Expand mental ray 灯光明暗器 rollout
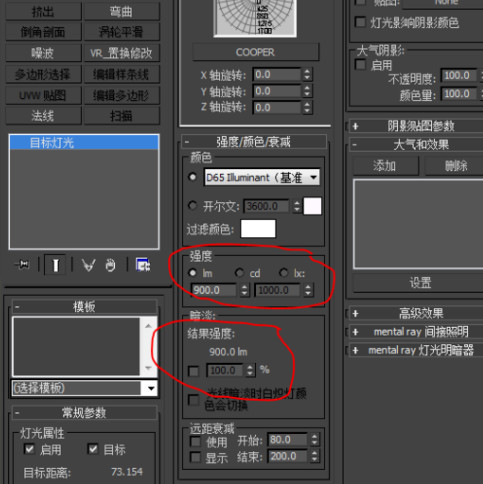Viewport: 483px width, 484px height. 416,350
